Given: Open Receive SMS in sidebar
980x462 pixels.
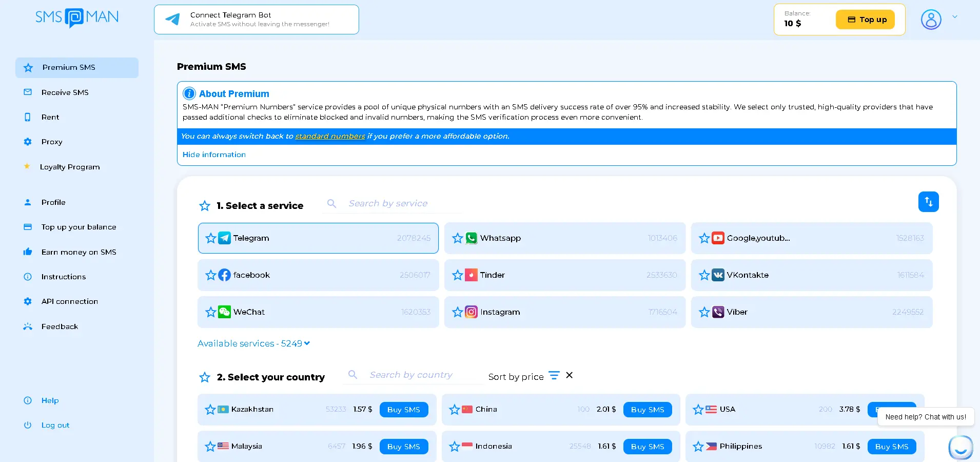Looking at the screenshot, I should (x=65, y=92).
